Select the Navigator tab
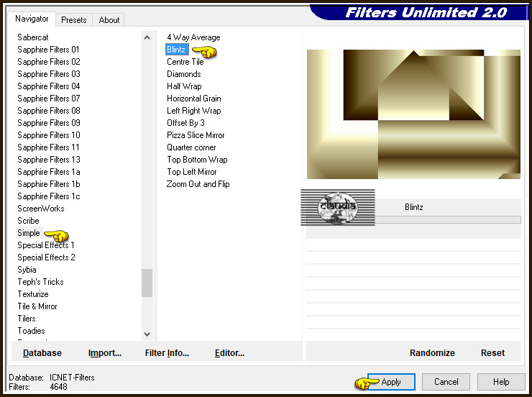This screenshot has width=532, height=397. [x=32, y=19]
